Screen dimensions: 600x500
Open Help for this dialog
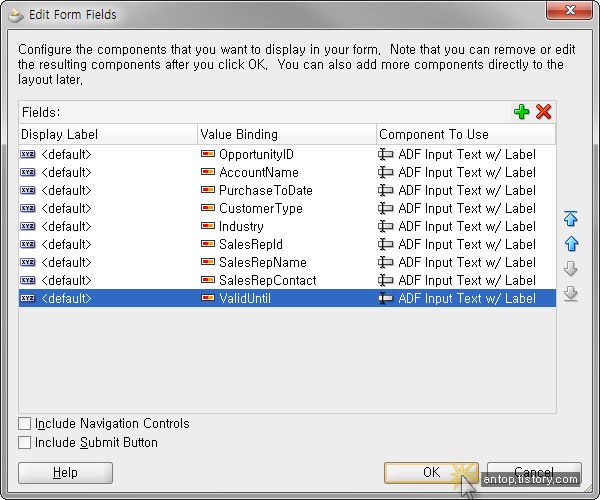65,473
